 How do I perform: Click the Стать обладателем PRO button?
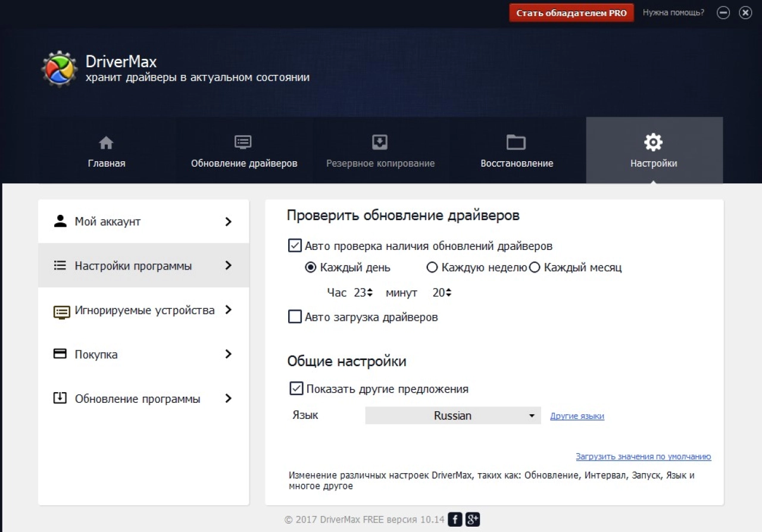[571, 12]
